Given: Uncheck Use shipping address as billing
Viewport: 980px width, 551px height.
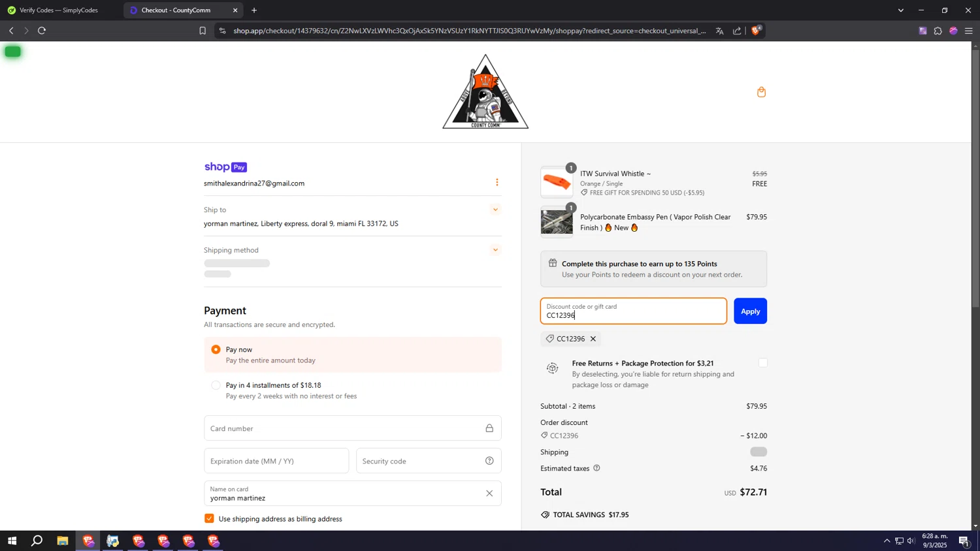Looking at the screenshot, I should coord(209,518).
